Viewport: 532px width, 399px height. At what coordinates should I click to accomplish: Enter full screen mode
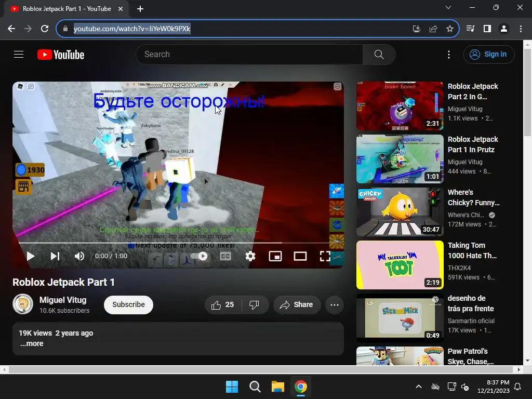coord(325,256)
